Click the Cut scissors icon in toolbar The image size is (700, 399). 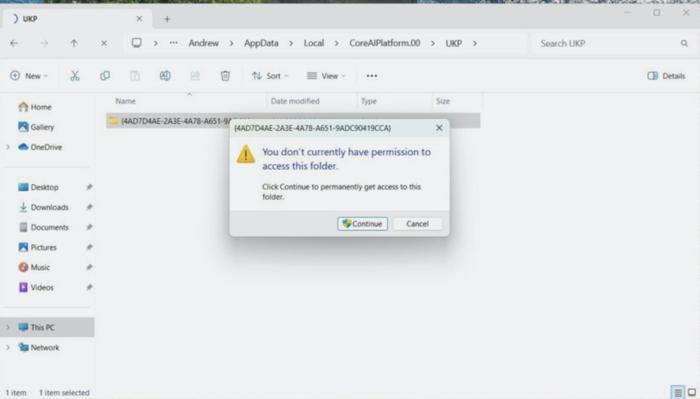pos(75,76)
